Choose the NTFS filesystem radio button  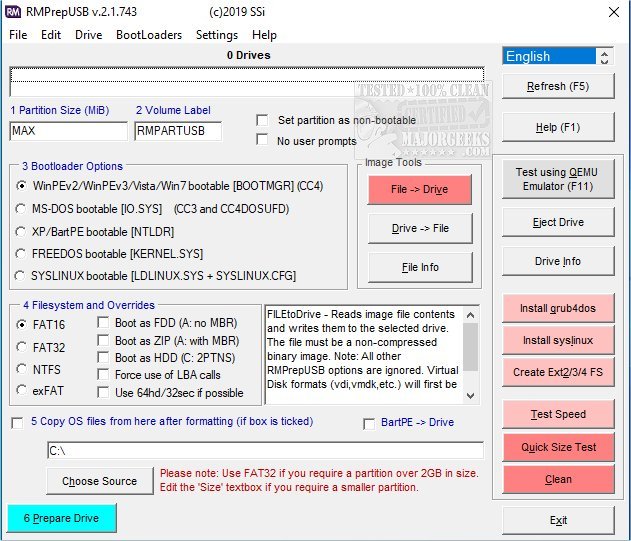click(x=21, y=368)
